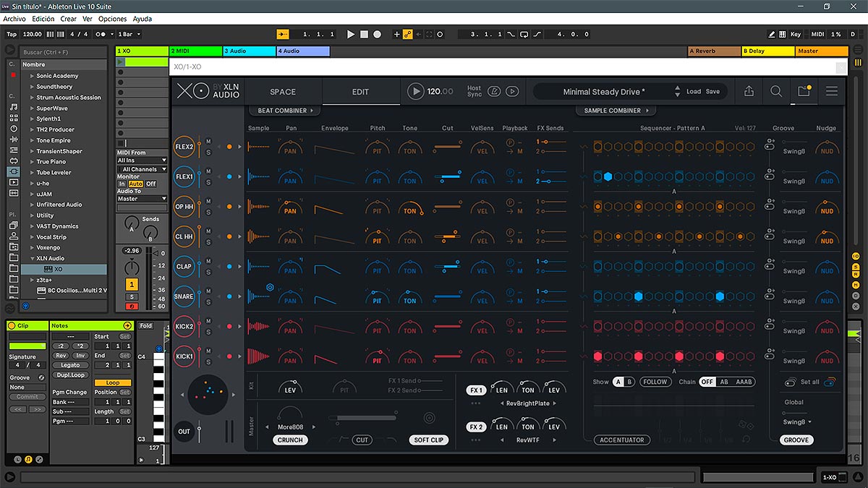This screenshot has height=488, width=868.
Task: Select the SNARE drum channel pad
Action: click(184, 296)
